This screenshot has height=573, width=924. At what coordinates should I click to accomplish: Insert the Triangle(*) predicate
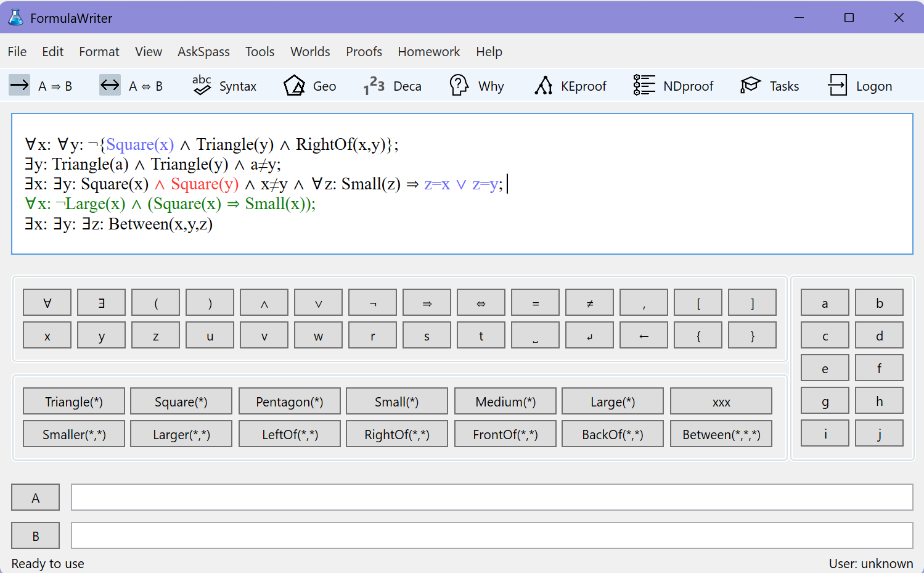pyautogui.click(x=74, y=402)
